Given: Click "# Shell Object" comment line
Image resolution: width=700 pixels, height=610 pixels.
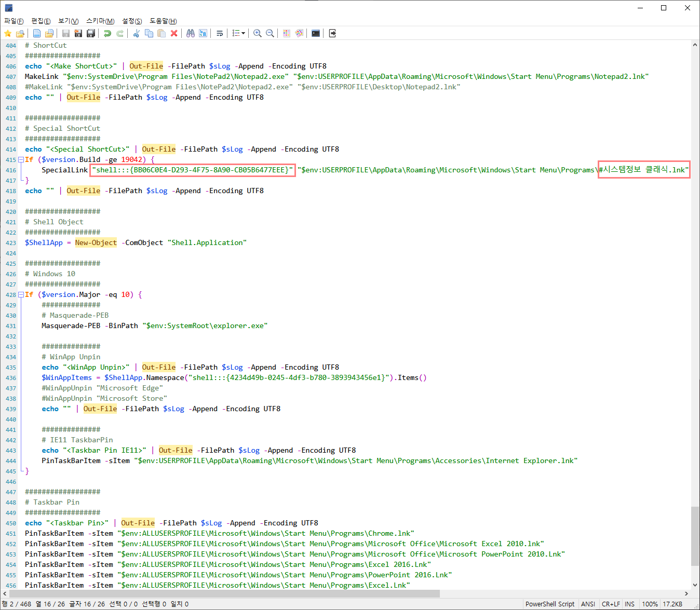Looking at the screenshot, I should pyautogui.click(x=54, y=222).
